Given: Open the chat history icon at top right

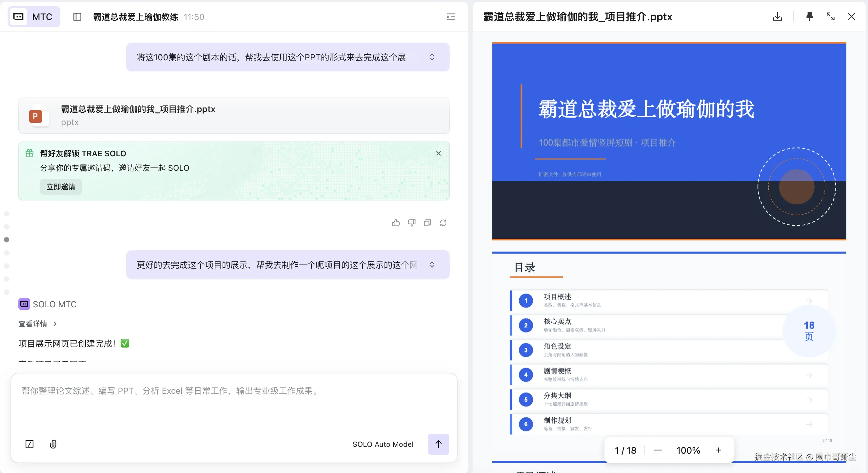Looking at the screenshot, I should pos(450,16).
